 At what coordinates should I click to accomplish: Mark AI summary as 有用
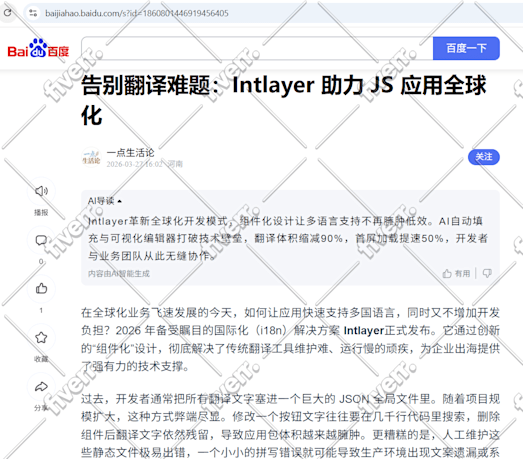456,274
